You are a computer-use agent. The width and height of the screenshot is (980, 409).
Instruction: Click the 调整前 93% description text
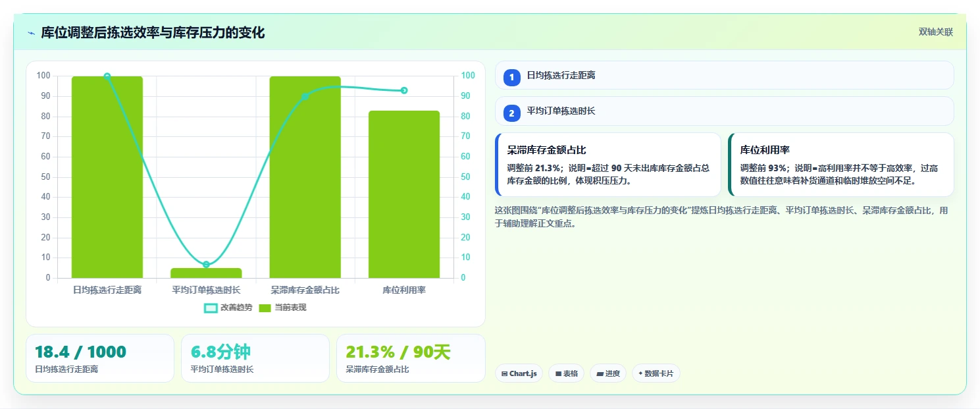pyautogui.click(x=839, y=174)
